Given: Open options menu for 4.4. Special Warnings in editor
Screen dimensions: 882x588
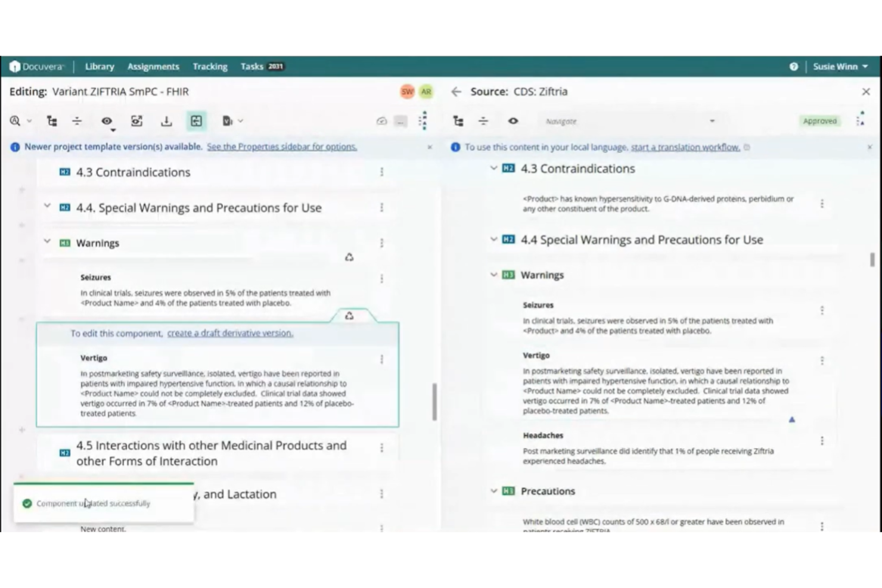Looking at the screenshot, I should [382, 207].
